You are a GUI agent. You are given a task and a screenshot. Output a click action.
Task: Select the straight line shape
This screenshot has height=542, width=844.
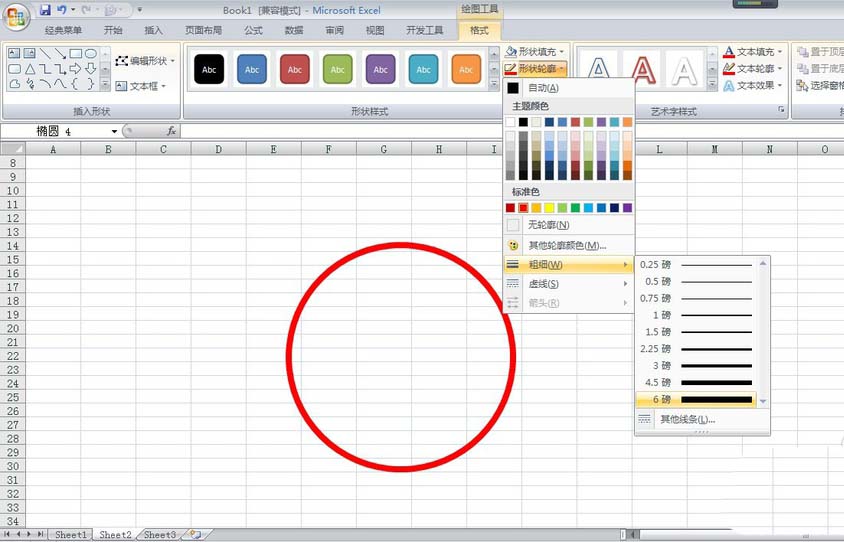tap(45, 53)
